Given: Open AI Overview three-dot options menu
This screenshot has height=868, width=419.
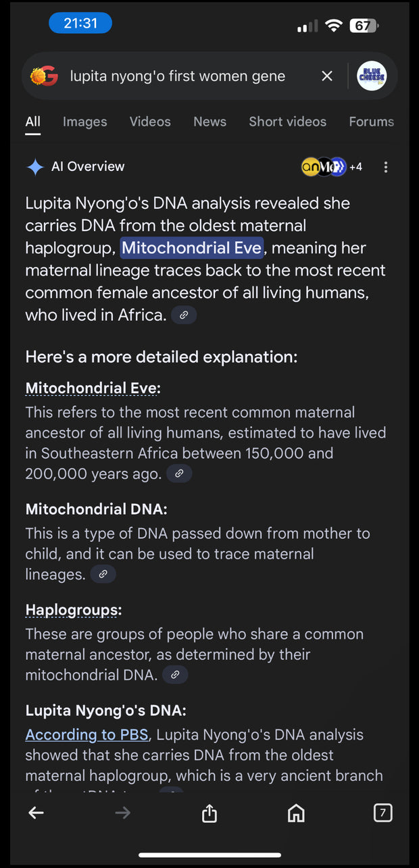Looking at the screenshot, I should (386, 167).
